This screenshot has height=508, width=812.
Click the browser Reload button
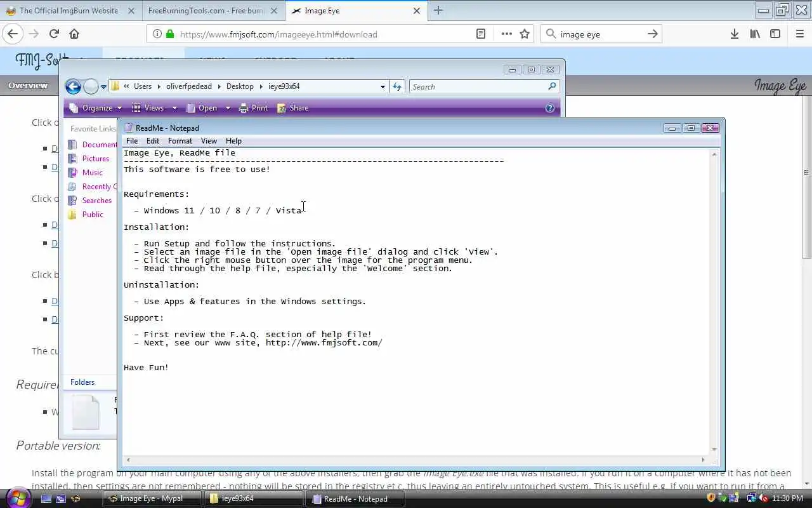pos(54,34)
